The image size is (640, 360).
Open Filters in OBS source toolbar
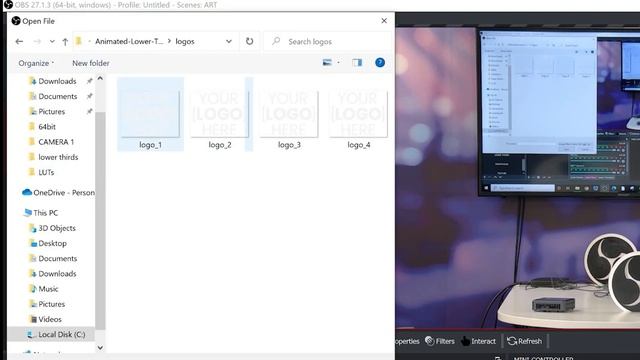[x=440, y=341]
